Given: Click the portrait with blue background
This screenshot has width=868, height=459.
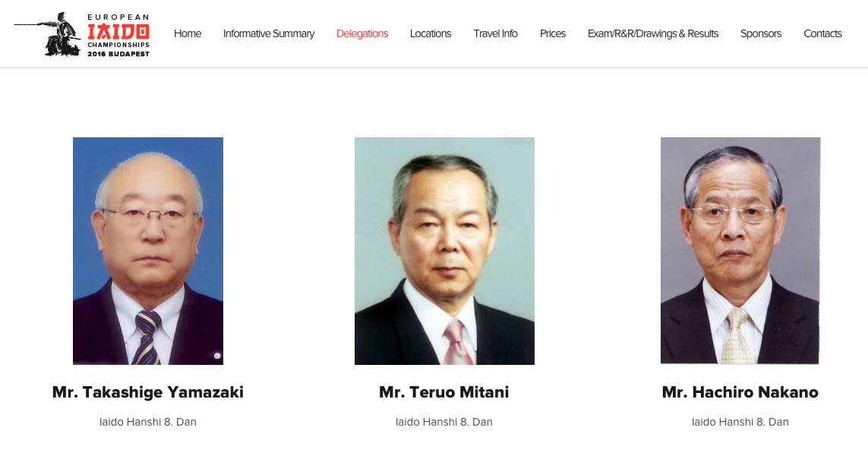Looking at the screenshot, I should tap(148, 251).
